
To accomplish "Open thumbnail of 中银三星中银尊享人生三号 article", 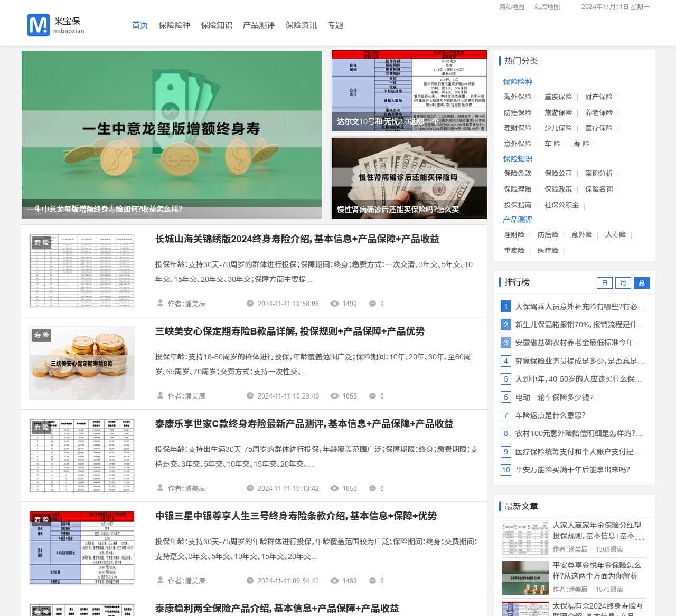I will coord(82,548).
